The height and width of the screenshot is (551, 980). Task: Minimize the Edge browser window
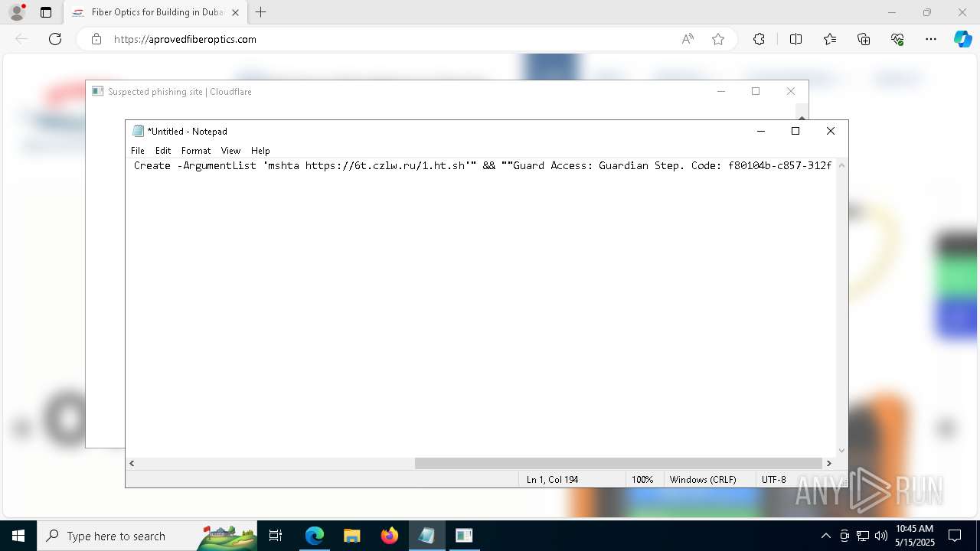coord(892,12)
